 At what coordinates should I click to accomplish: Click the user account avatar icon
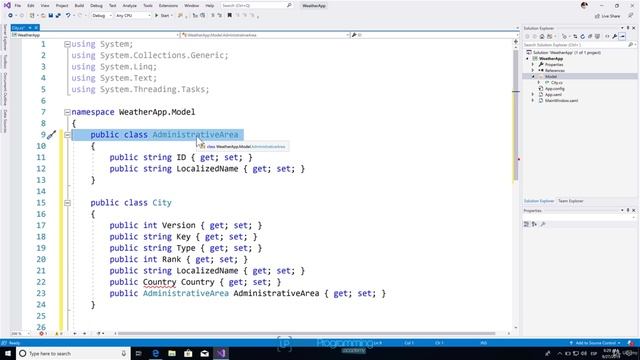[x=584, y=5]
